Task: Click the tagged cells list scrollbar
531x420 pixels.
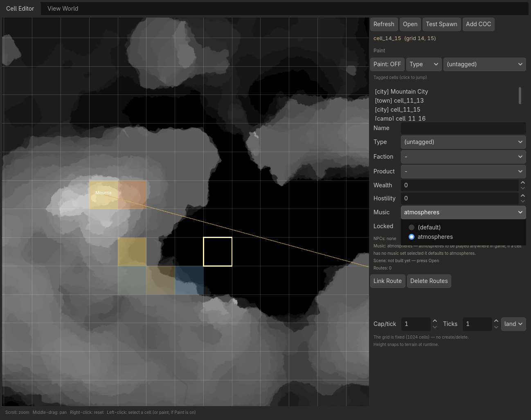Action: [520, 95]
